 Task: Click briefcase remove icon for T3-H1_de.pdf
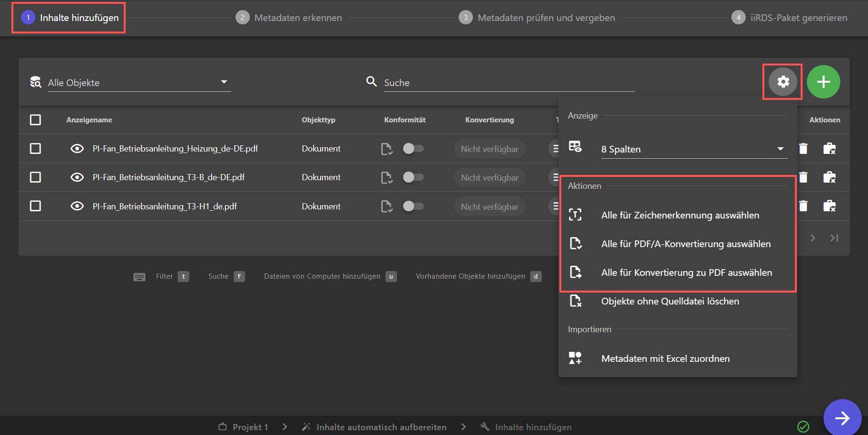(x=829, y=206)
